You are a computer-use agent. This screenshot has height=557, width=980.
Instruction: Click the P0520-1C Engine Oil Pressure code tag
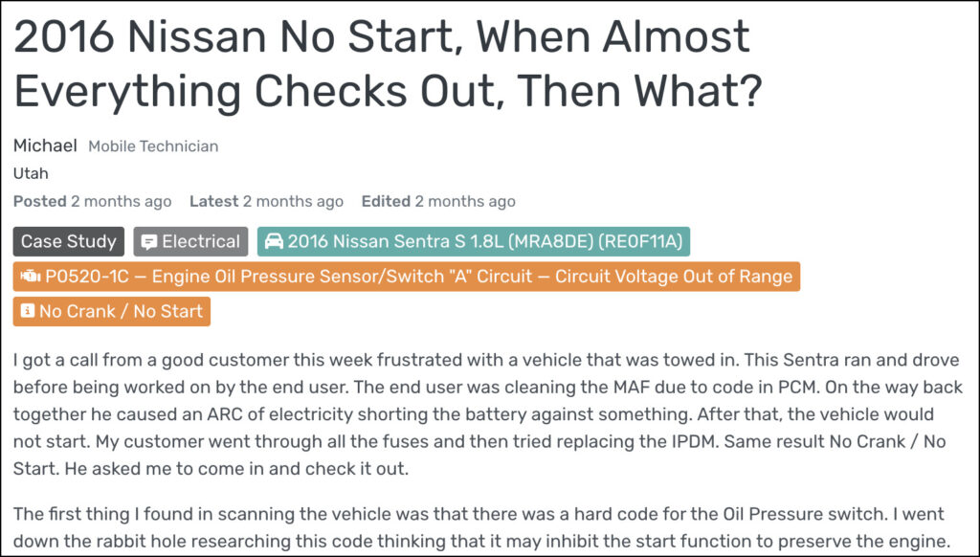(406, 277)
